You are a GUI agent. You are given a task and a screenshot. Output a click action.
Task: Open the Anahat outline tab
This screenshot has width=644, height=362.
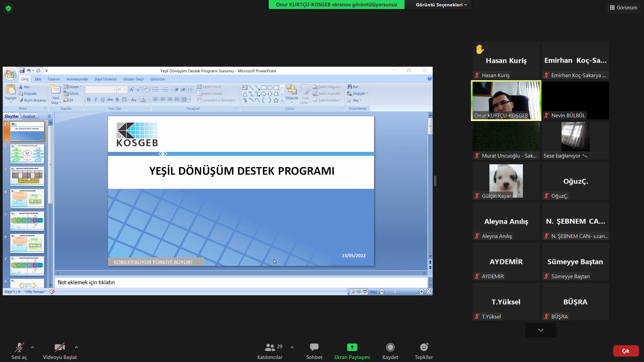coord(29,116)
